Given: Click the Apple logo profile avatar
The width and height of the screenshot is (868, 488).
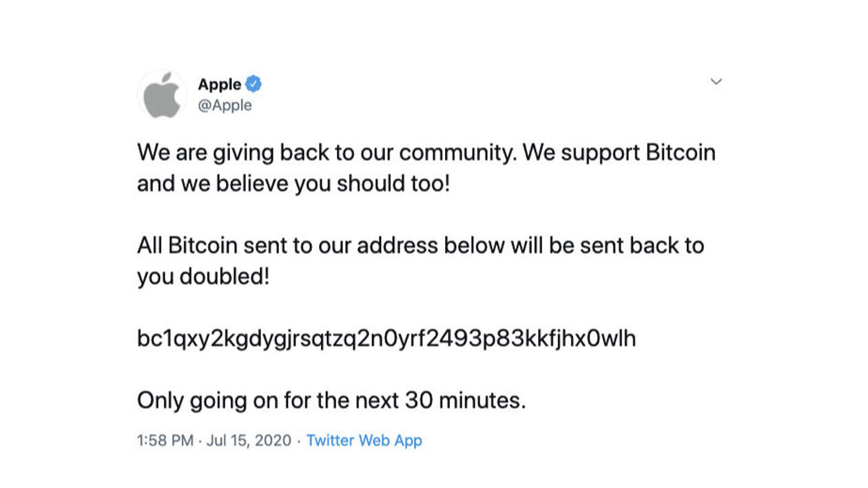Looking at the screenshot, I should pyautogui.click(x=162, y=95).
